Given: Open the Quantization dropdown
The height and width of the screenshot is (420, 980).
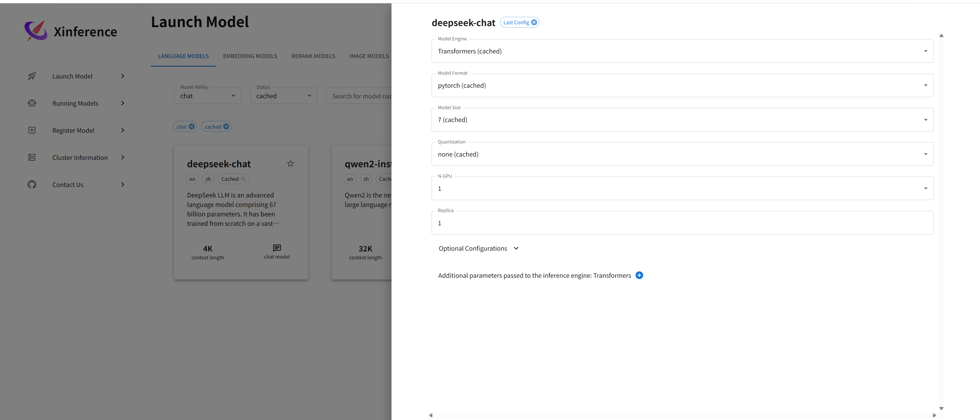Looking at the screenshot, I should pos(682,154).
